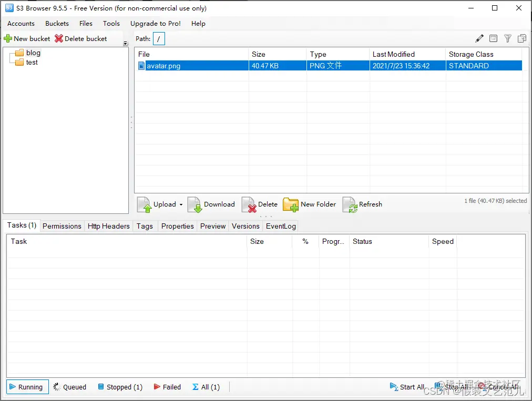This screenshot has width=532, height=401.
Task: Switch to the Permissions tab
Action: (62, 227)
